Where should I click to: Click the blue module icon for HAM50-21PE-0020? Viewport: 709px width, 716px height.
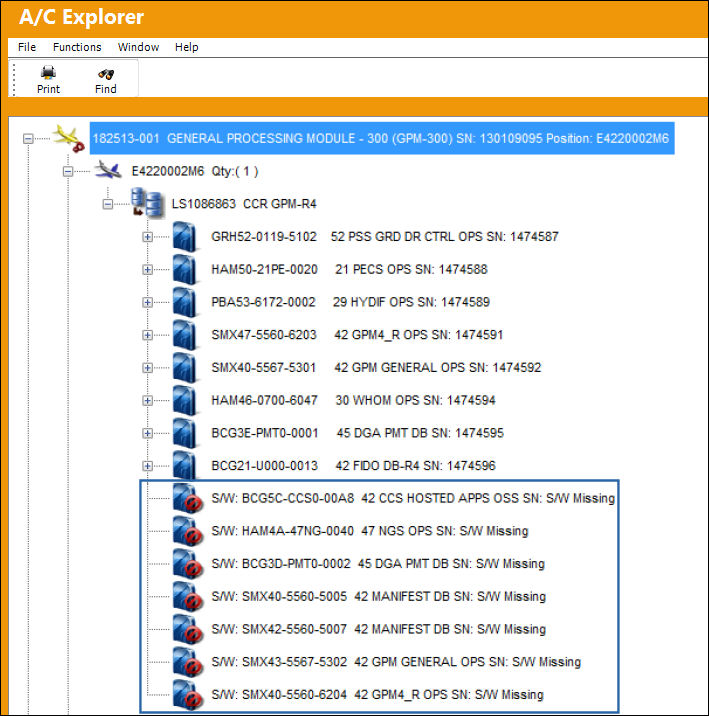186,269
